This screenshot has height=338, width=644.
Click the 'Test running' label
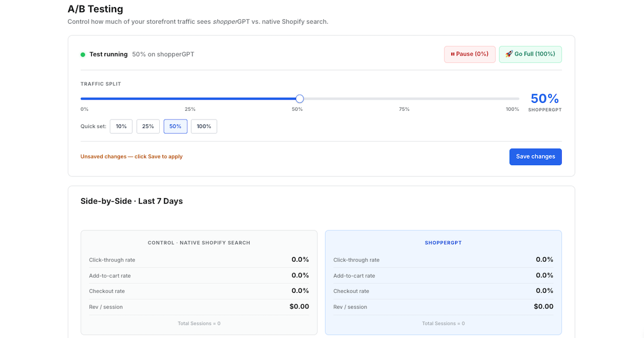point(109,54)
